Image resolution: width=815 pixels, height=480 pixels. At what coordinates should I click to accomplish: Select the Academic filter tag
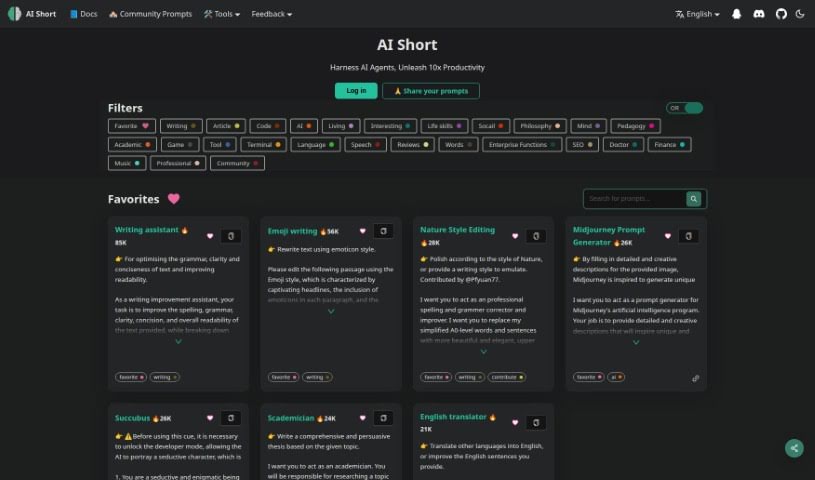(132, 145)
